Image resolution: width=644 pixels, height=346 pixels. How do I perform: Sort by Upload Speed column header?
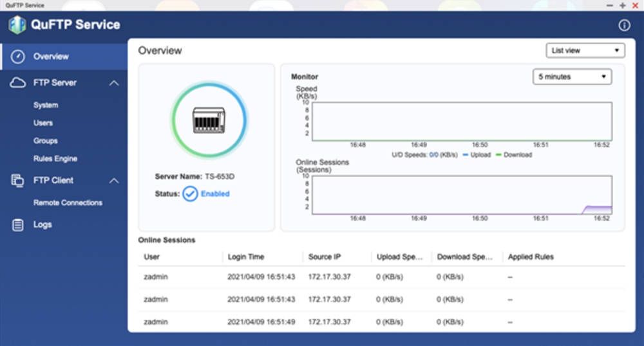[399, 257]
